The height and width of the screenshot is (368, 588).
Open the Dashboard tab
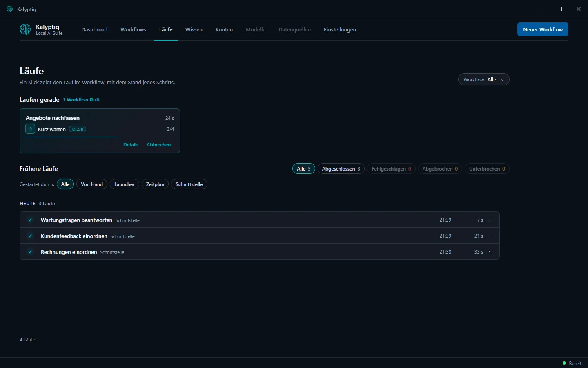[94, 30]
